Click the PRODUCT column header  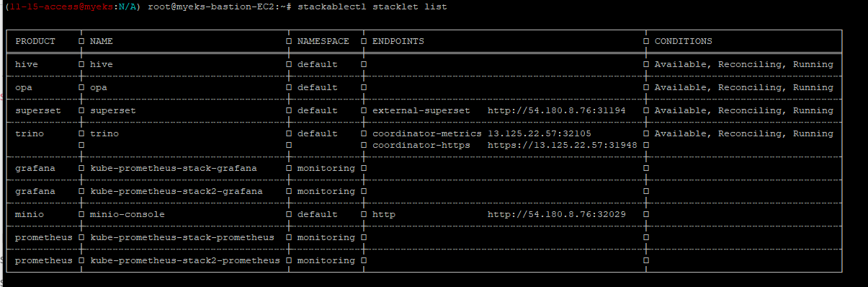pyautogui.click(x=35, y=41)
